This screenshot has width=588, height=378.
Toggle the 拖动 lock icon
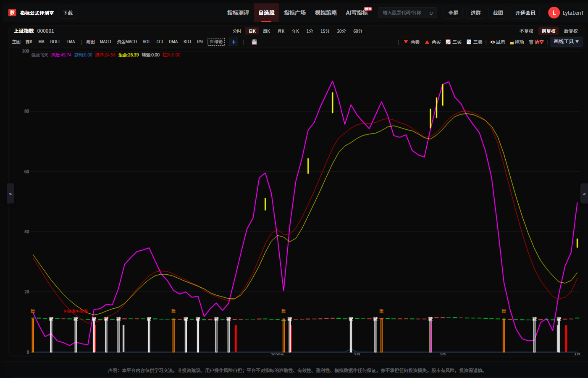pos(517,42)
